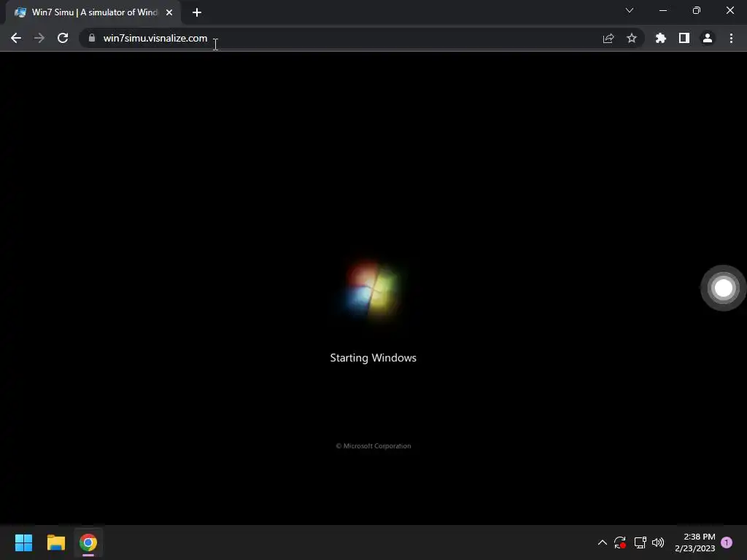Screen dimensions: 747x560
Task: Open the Chrome extensions puzzle icon
Action: pyautogui.click(x=661, y=38)
